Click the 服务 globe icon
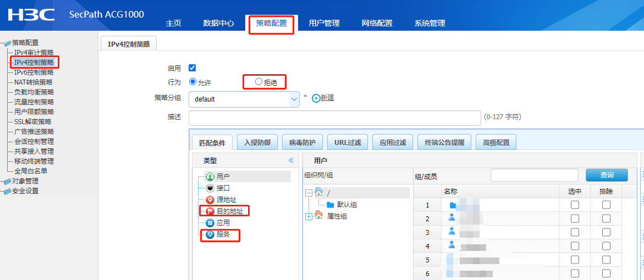Image resolution: width=644 pixels, height=280 pixels. [x=210, y=234]
